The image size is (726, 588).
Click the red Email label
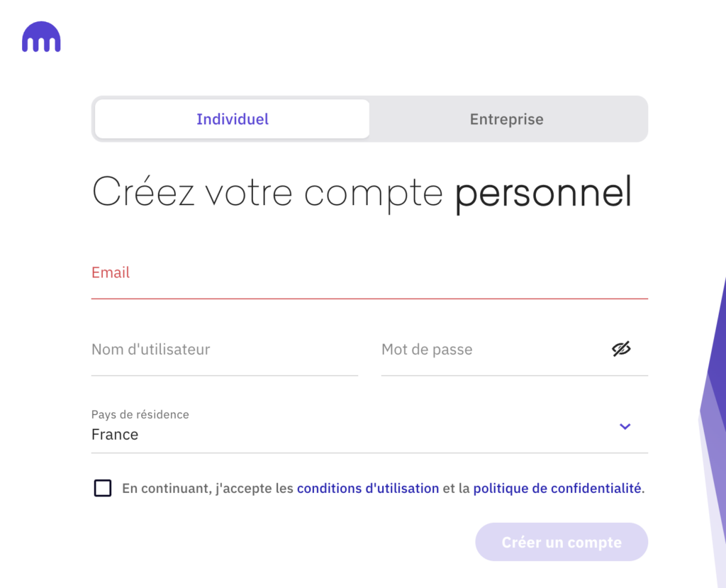pyautogui.click(x=111, y=272)
